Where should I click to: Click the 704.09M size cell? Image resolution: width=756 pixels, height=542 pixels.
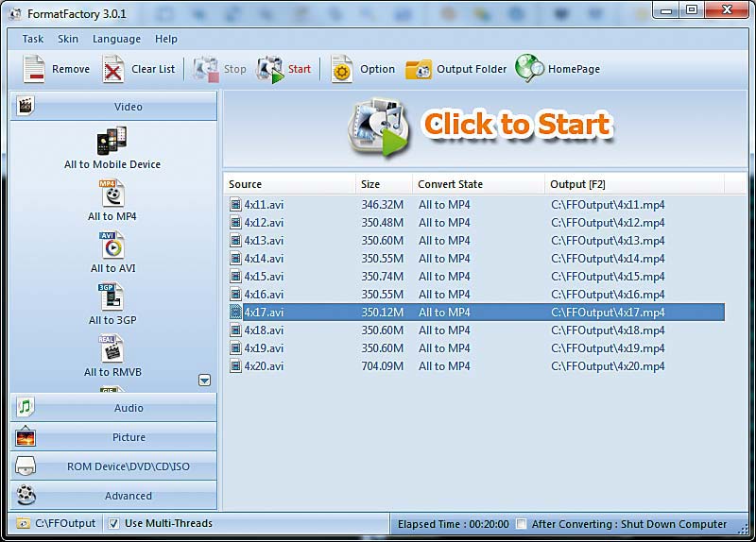click(x=383, y=366)
